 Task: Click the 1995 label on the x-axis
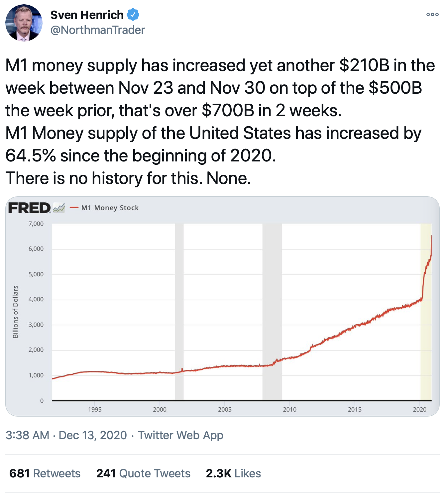pyautogui.click(x=95, y=410)
